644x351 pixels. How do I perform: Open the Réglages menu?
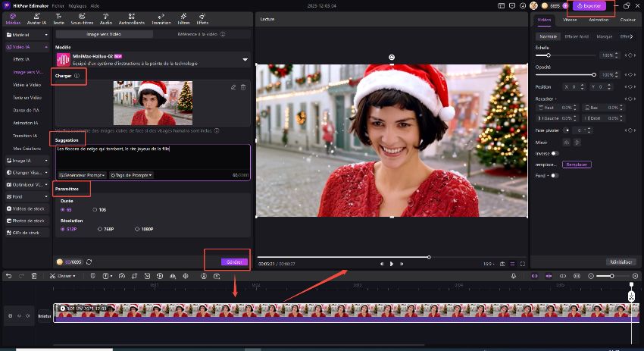point(77,6)
